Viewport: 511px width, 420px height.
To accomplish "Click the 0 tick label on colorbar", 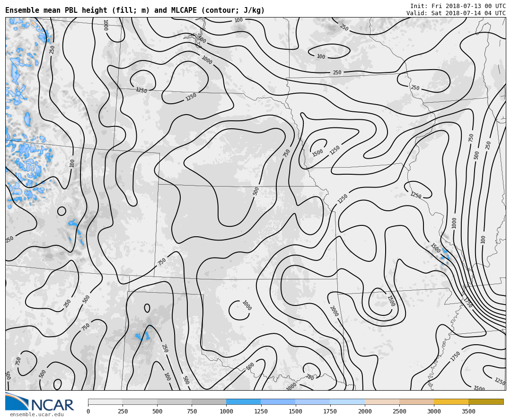I will 88,411.
